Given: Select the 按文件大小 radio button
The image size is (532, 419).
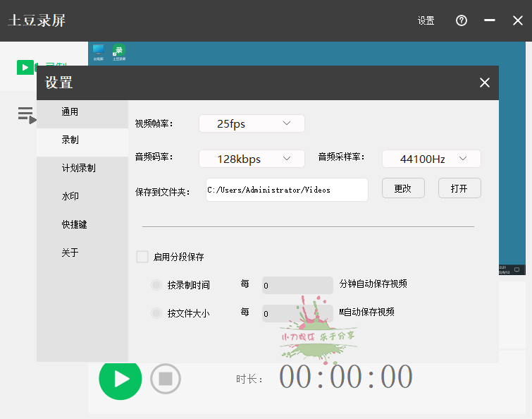Looking at the screenshot, I should click(156, 313).
